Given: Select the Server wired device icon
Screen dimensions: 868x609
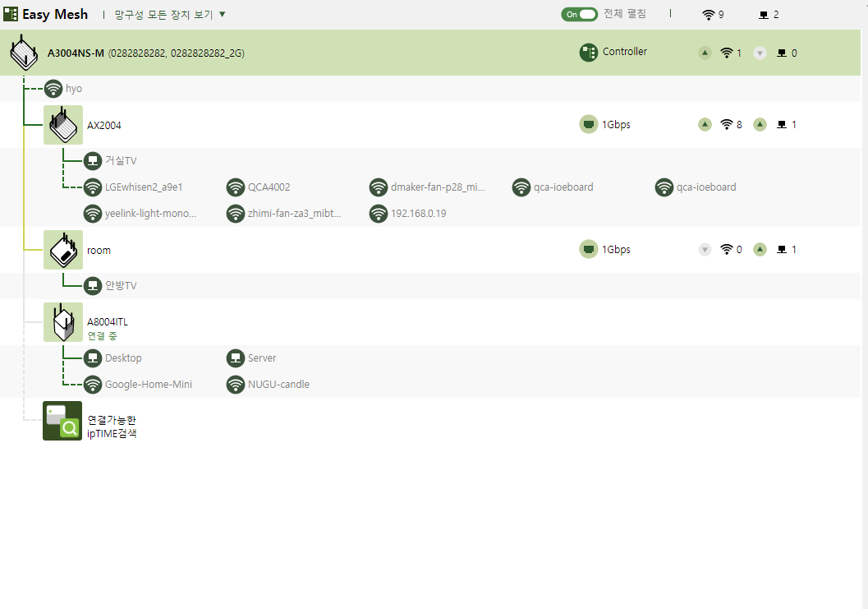Looking at the screenshot, I should (235, 358).
